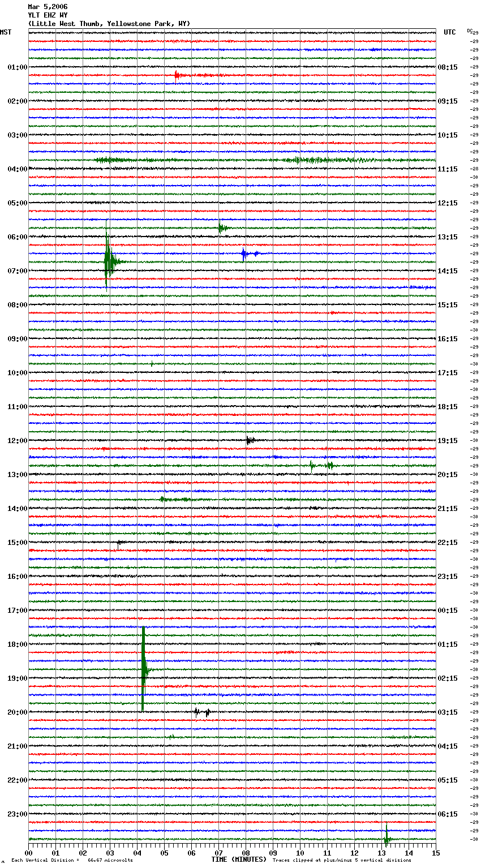Click the 00:15 UTC time label
This screenshot has width=481, height=868.
point(448,611)
